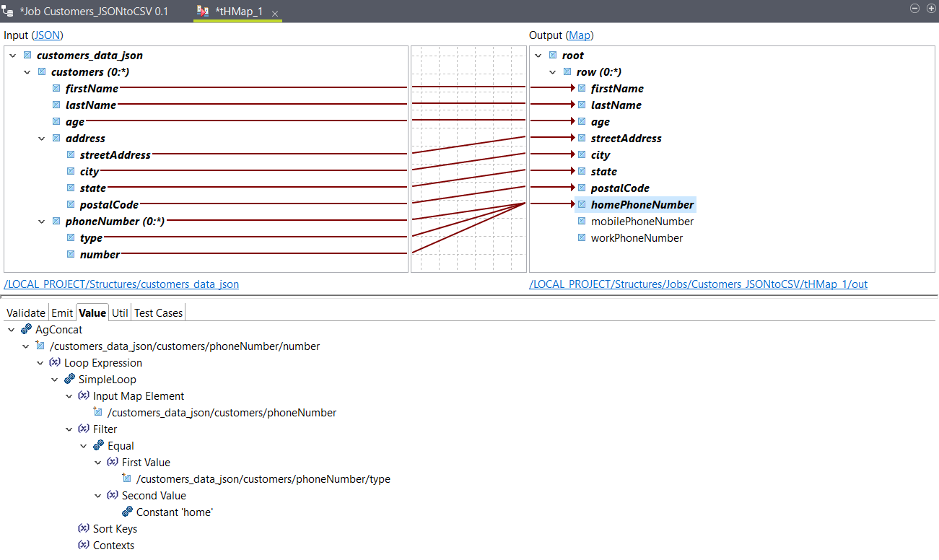Click the Loop Expression icon
Image resolution: width=939 pixels, height=560 pixels.
click(55, 363)
